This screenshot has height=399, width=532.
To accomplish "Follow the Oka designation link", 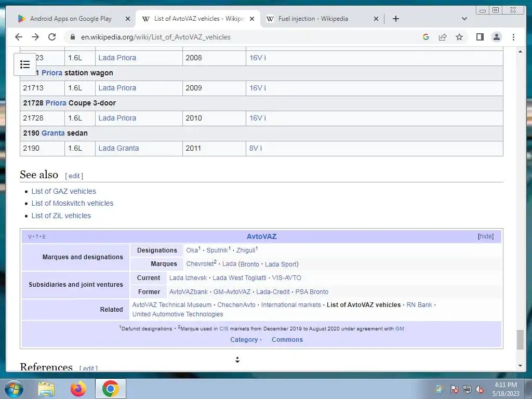I will [192, 250].
